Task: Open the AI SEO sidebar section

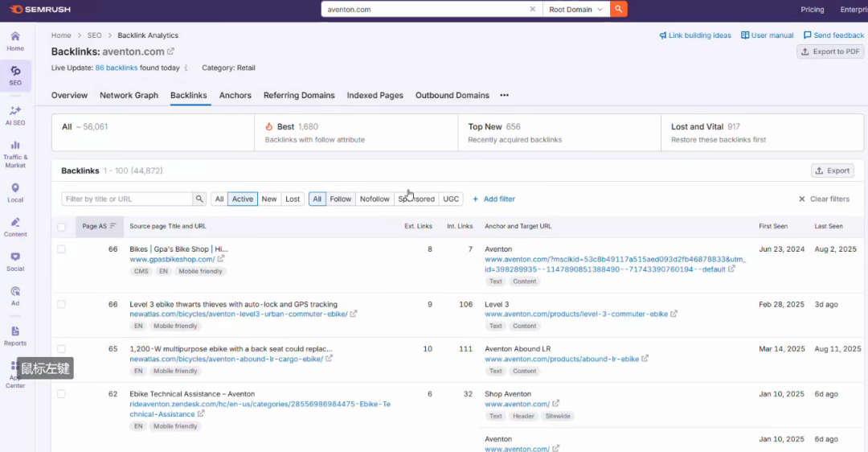Action: [x=15, y=116]
